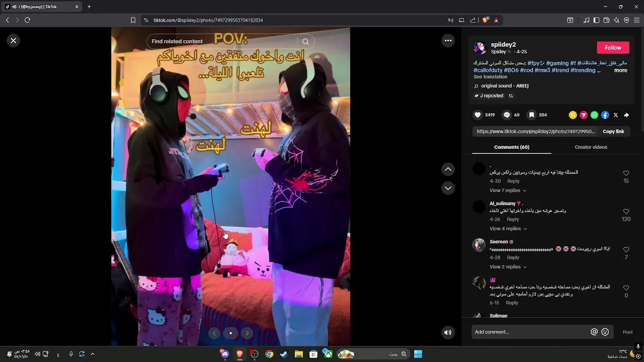The height and width of the screenshot is (362, 644).
Task: Click See translation under the caption
Action: (490, 77)
